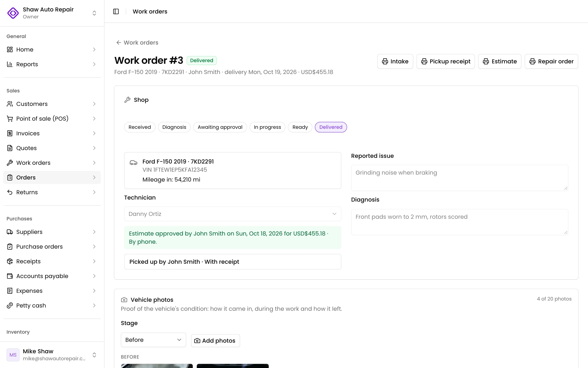Click the Invoices receipt icon
This screenshot has height=368, width=588.
click(x=10, y=133)
